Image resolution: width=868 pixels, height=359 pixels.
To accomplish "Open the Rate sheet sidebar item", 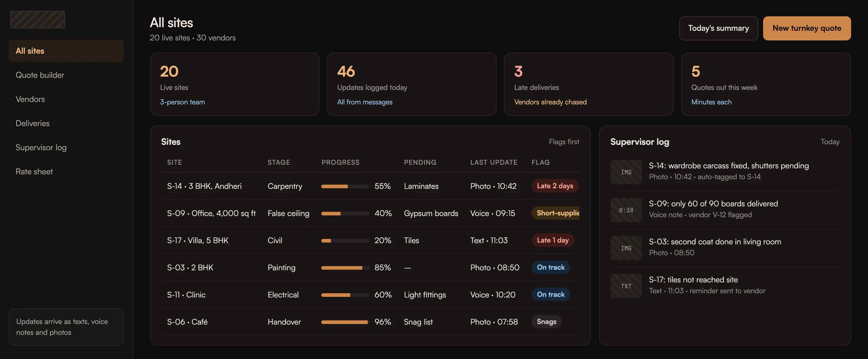I will point(66,171).
